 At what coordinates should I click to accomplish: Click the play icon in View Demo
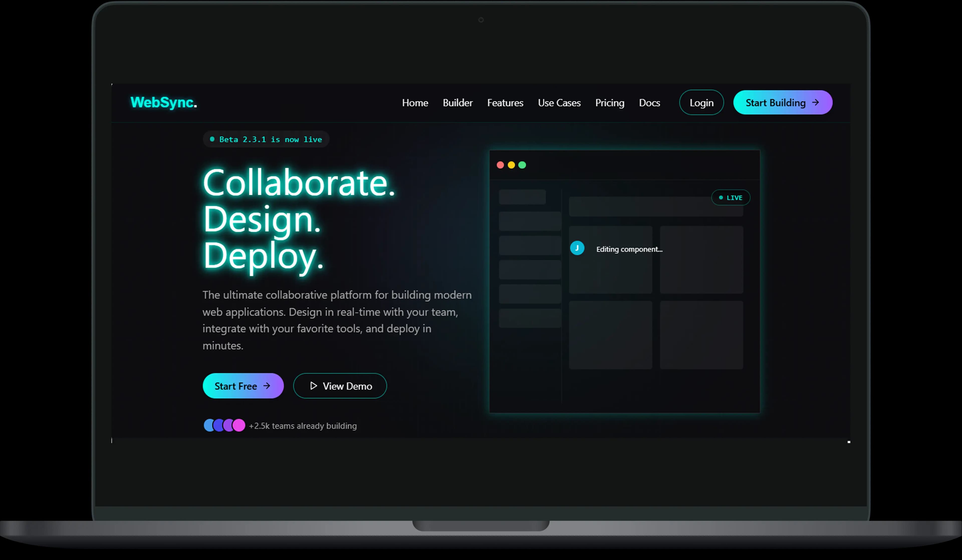click(x=313, y=385)
